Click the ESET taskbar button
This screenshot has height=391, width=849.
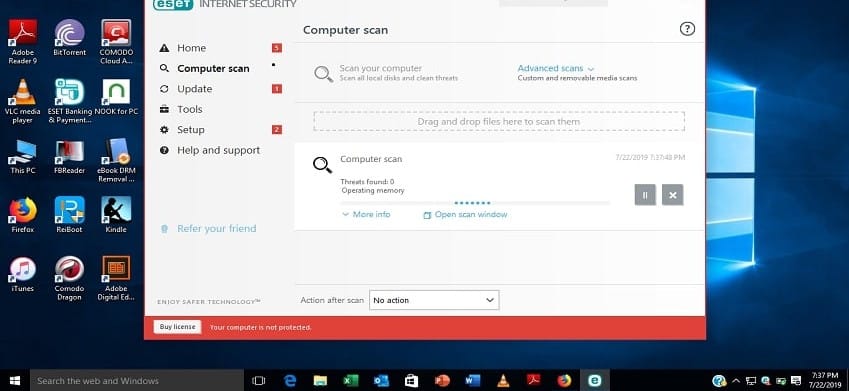tap(595, 381)
